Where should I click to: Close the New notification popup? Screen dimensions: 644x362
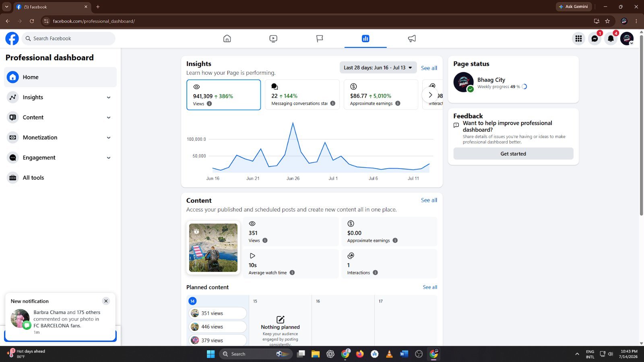coord(106,301)
